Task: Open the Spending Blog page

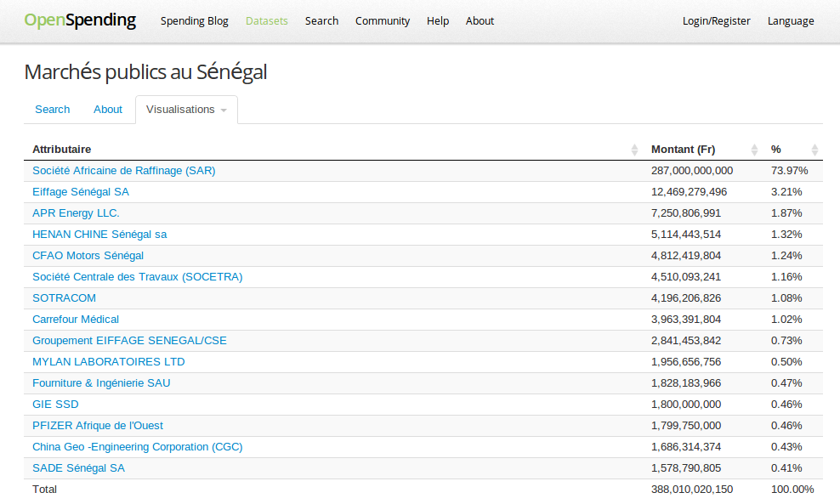Action: [x=194, y=20]
